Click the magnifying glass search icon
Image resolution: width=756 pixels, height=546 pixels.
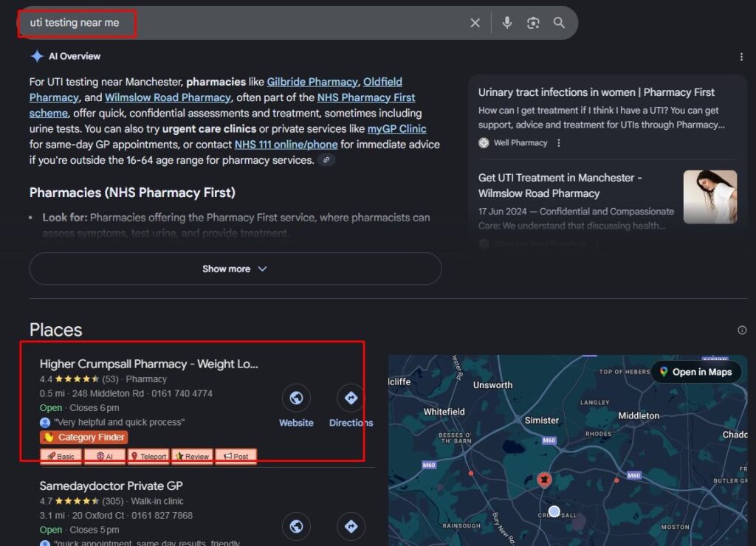click(559, 23)
